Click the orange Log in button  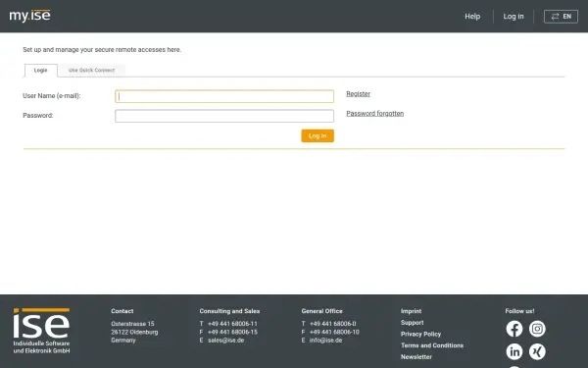click(318, 135)
